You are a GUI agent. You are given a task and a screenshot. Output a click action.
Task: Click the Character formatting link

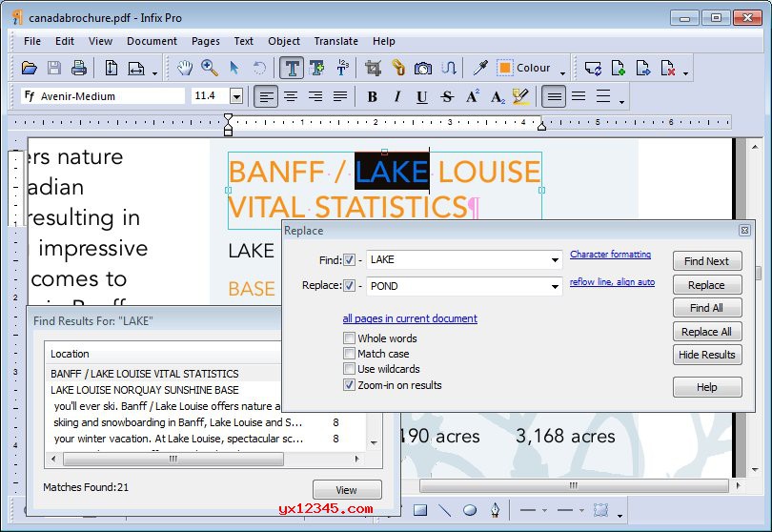[610, 255]
